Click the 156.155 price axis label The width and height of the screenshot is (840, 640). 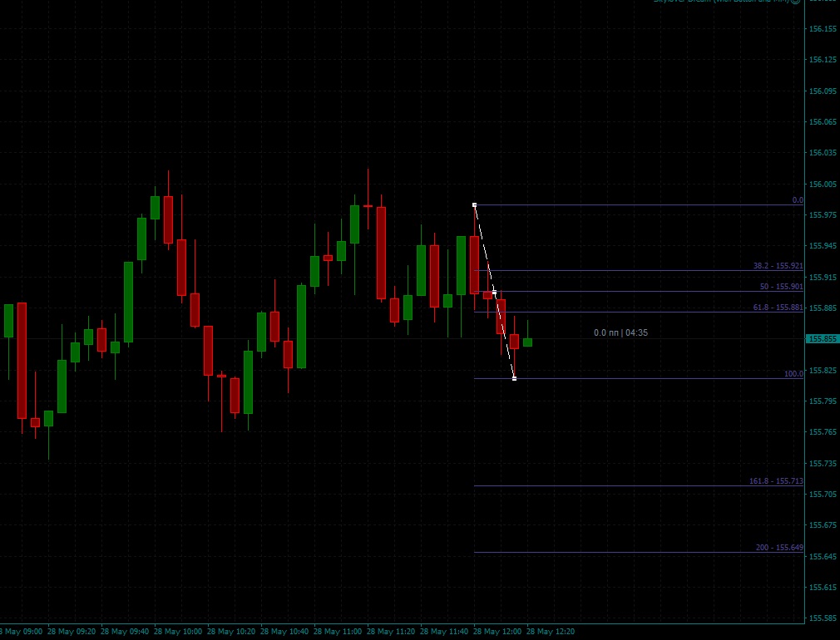[x=823, y=29]
